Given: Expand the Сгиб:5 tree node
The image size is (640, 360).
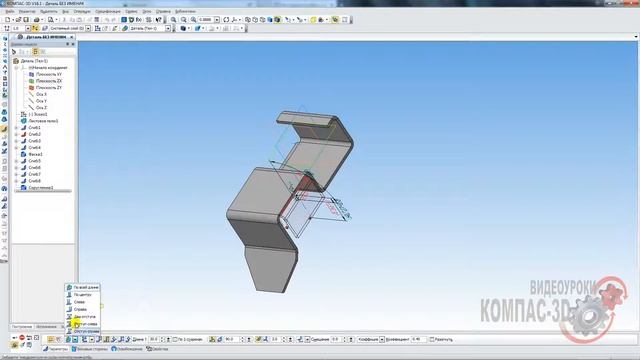Looking at the screenshot, I should 16,161.
